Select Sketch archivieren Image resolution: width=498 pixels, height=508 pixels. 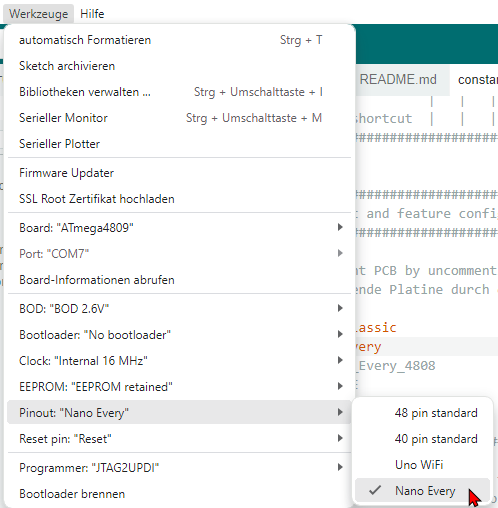179,66
